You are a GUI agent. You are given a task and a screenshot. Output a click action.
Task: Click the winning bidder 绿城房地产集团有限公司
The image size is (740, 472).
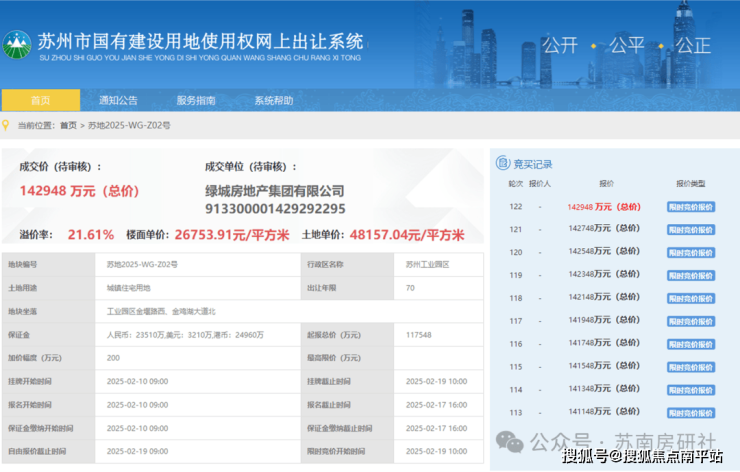274,191
